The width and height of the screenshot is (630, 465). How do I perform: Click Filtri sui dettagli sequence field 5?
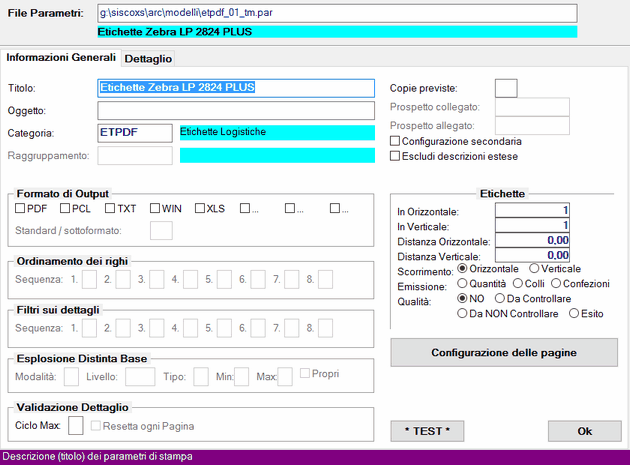(x=224, y=328)
